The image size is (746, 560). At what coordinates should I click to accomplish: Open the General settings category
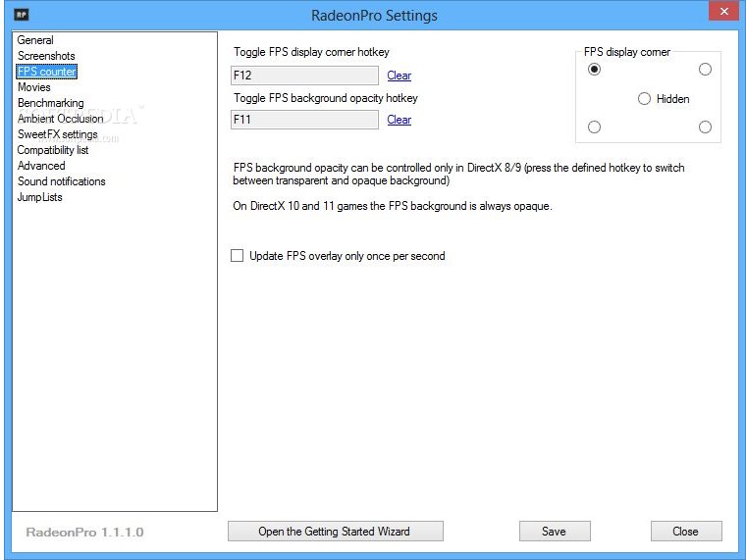[x=35, y=40]
